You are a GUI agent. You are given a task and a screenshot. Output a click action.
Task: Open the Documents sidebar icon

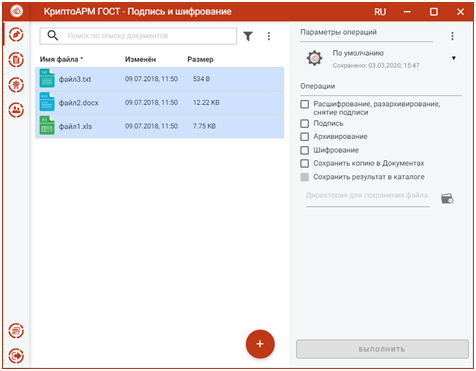(16, 60)
